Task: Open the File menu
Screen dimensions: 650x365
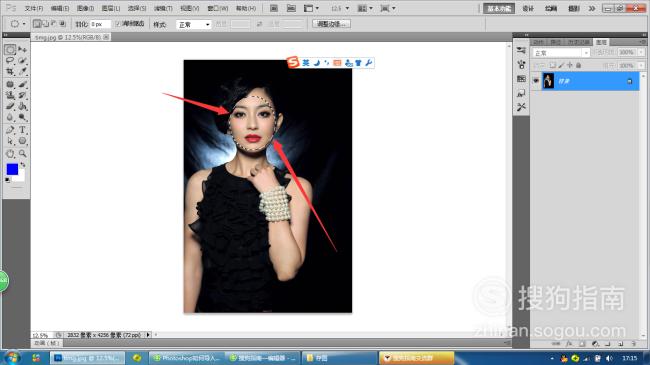Action: [x=34, y=8]
